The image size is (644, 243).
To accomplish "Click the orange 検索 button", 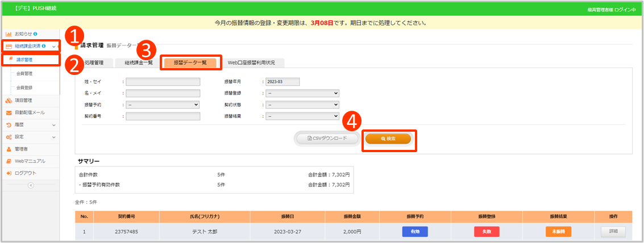I will coord(388,139).
